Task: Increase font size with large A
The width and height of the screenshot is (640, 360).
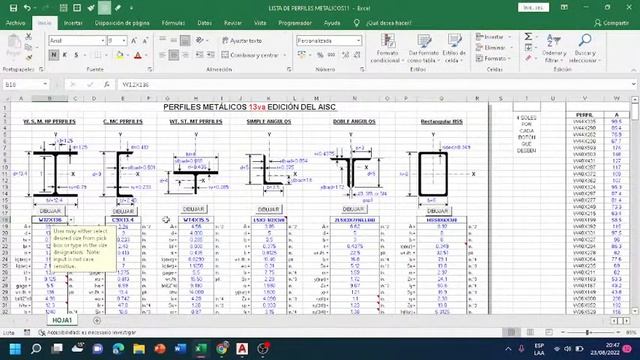Action: pos(134,40)
